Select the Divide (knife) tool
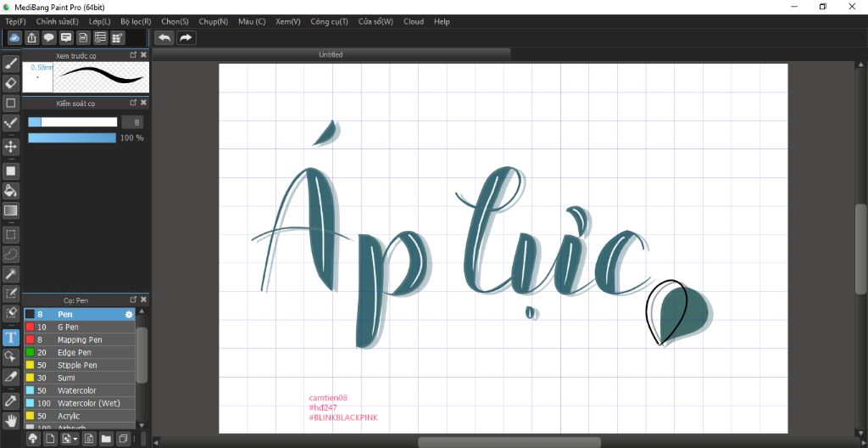Screen dimensions: 868x448 tap(10, 377)
